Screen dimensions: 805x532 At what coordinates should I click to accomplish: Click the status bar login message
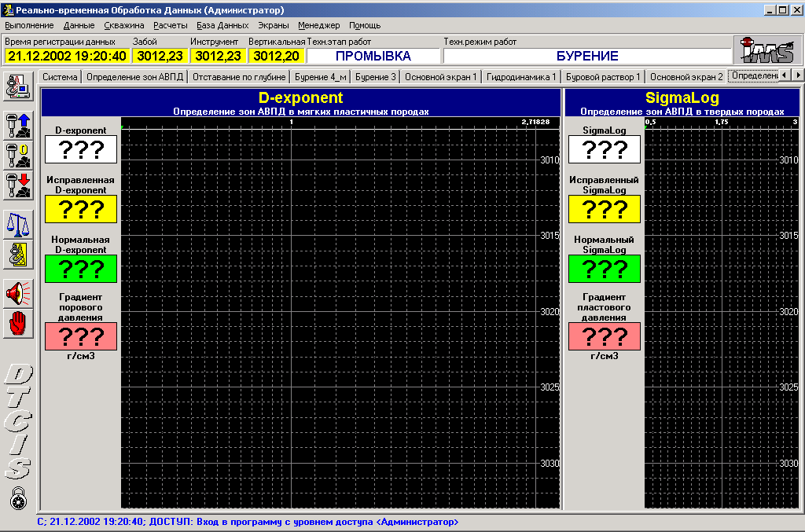pyautogui.click(x=248, y=522)
